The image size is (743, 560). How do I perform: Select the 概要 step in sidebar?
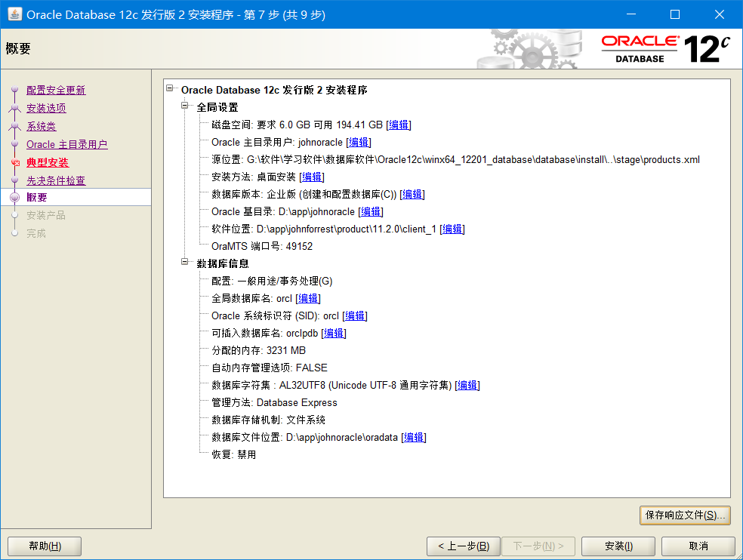pos(37,197)
